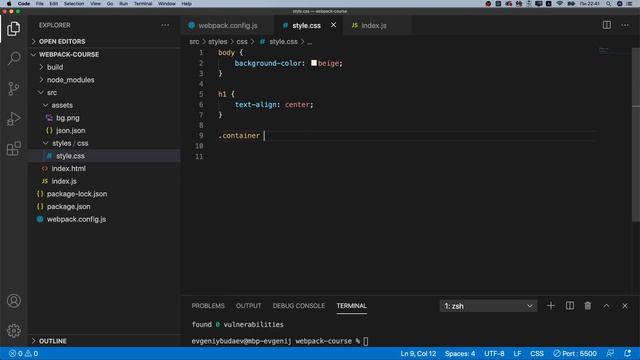Select terminal shell dropdown 1: zsh
Viewport: 640px width, 360px height.
pyautogui.click(x=488, y=306)
